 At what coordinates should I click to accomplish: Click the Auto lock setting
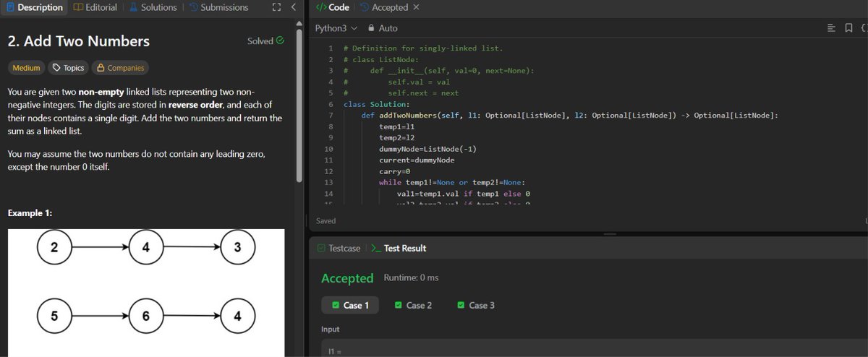[x=383, y=28]
